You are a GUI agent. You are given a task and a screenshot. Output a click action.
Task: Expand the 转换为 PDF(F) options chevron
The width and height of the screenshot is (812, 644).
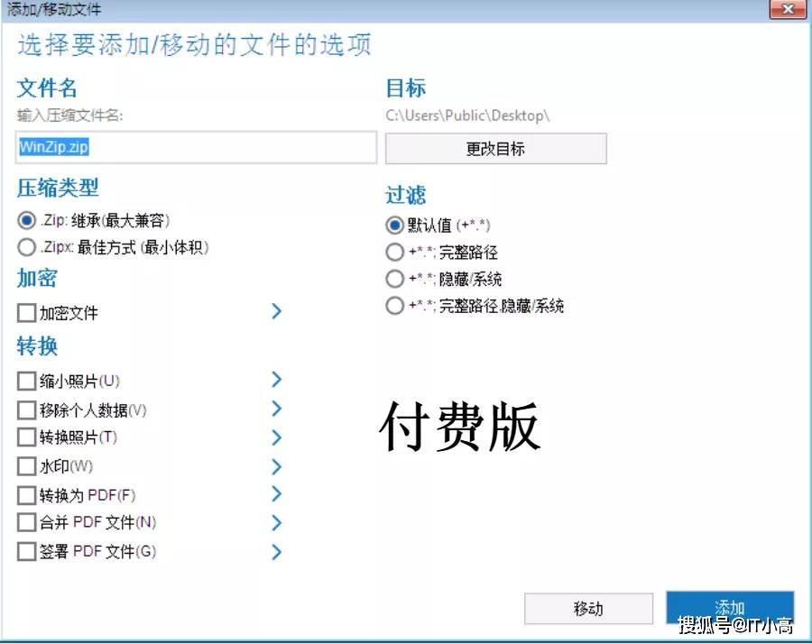276,494
